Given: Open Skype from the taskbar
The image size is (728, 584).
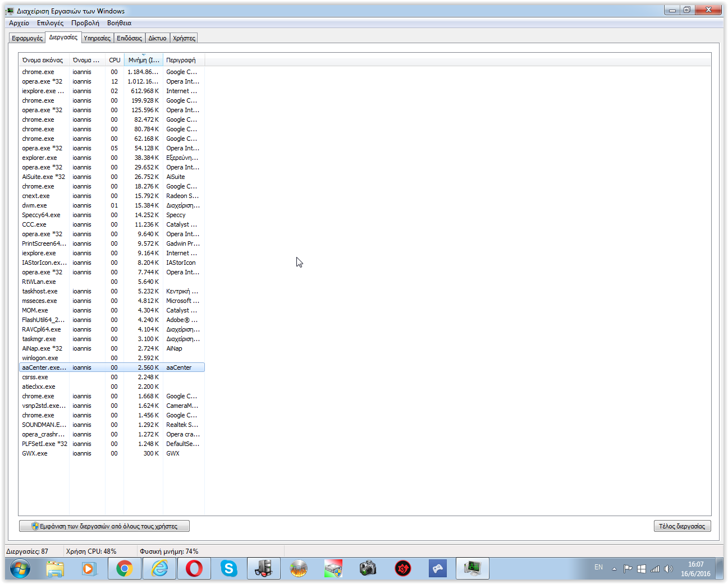Looking at the screenshot, I should point(229,569).
